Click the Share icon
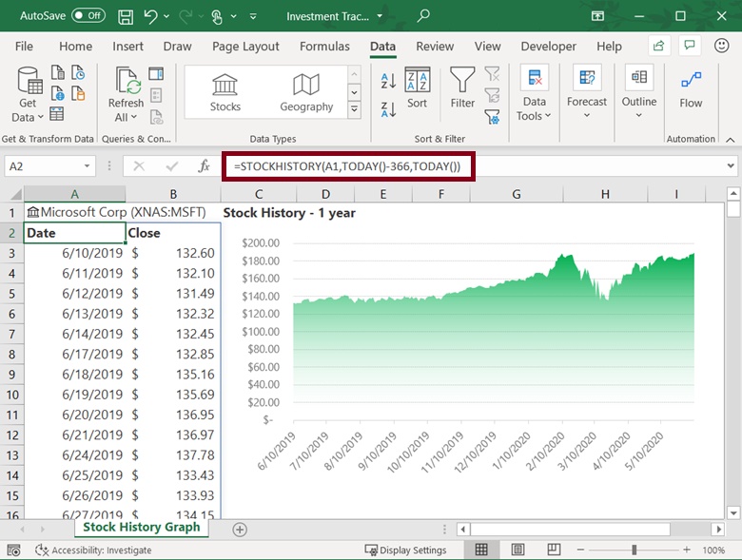Screen dimensions: 742x560 tap(658, 46)
